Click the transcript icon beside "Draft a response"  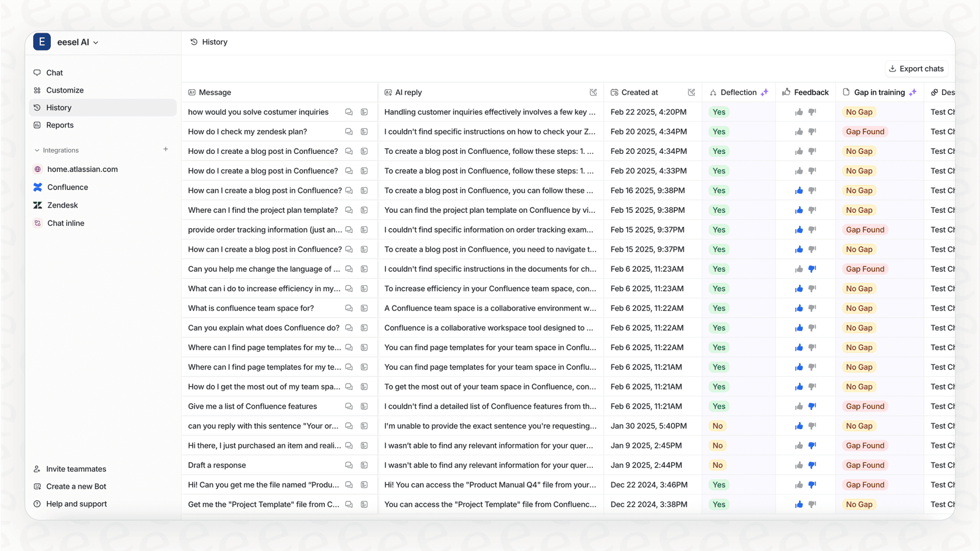click(x=365, y=465)
